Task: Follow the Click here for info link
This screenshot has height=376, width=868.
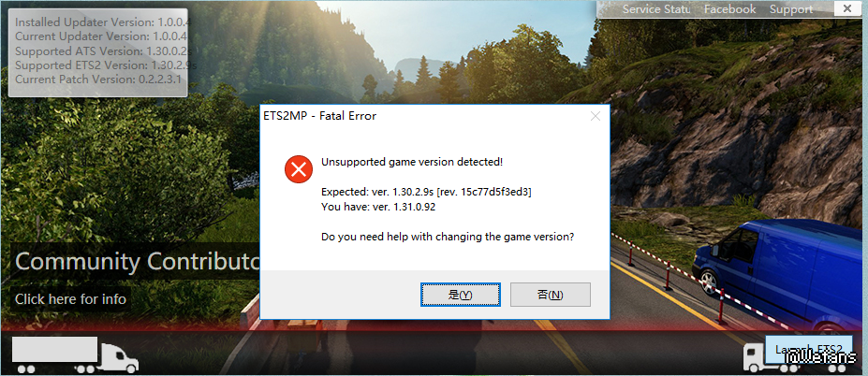Action: click(71, 299)
